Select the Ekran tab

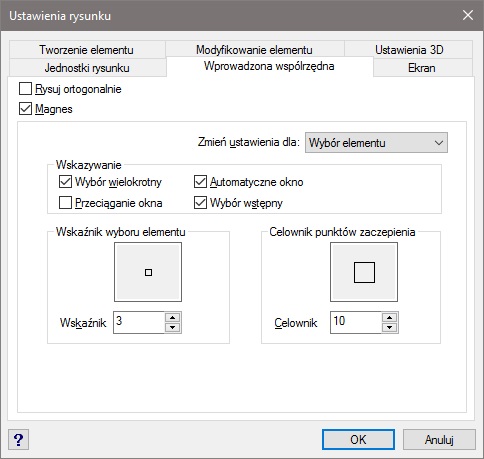pyautogui.click(x=422, y=68)
